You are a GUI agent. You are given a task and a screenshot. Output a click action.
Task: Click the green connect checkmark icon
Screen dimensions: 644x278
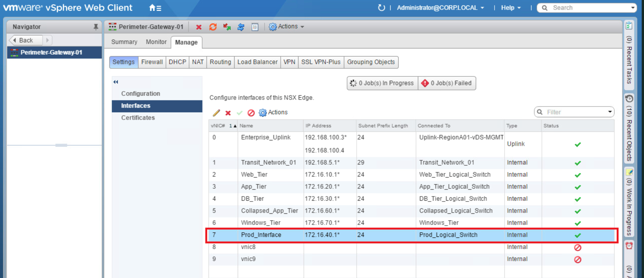(240, 113)
